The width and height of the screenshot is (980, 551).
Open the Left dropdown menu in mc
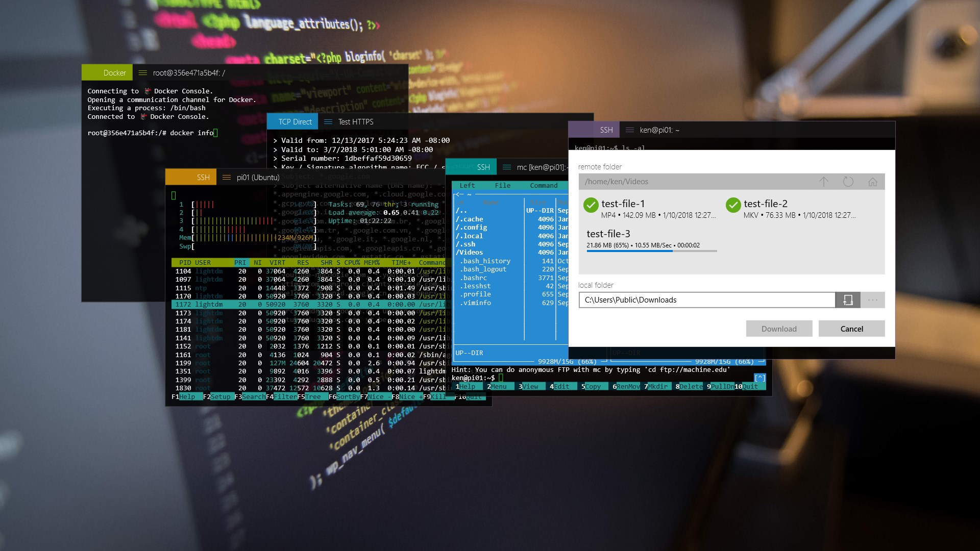(467, 186)
